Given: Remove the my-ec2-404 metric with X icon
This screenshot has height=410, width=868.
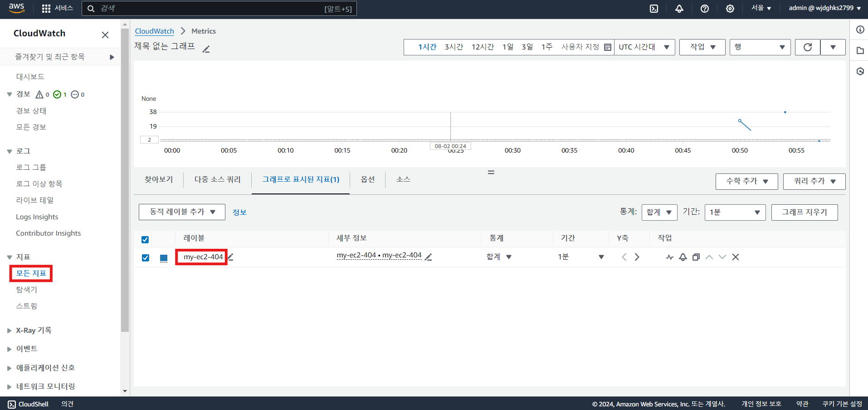Looking at the screenshot, I should [x=736, y=257].
